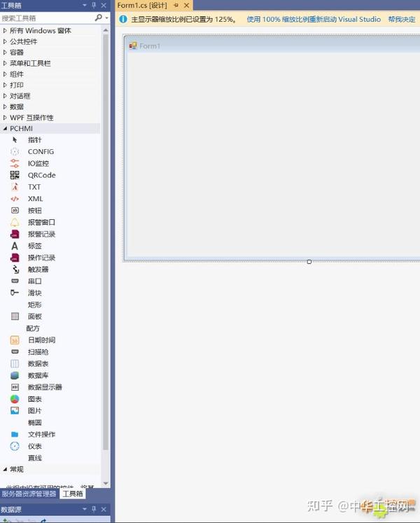Click the toolbox search magnifier icon
Viewport: 420px width, 523px height.
click(98, 18)
